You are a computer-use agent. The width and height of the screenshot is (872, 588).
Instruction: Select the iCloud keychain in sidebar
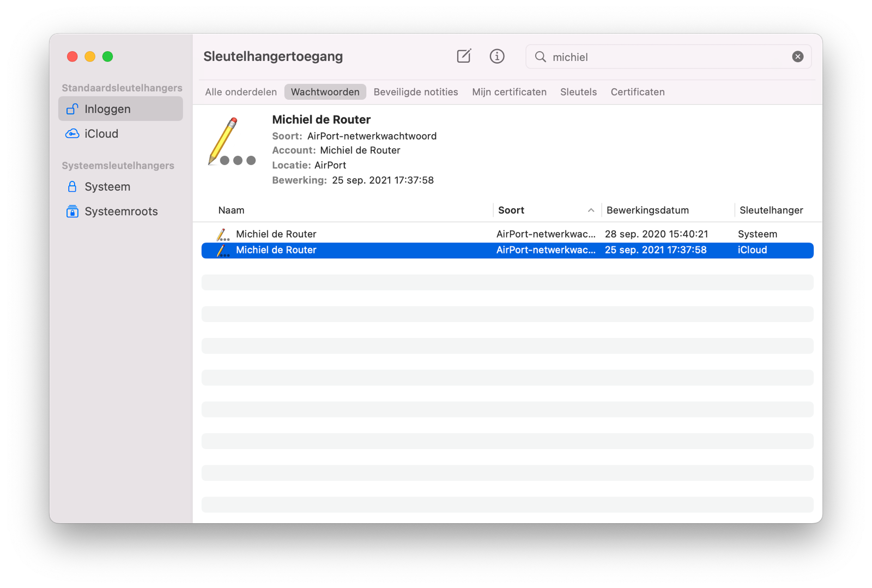coord(120,134)
